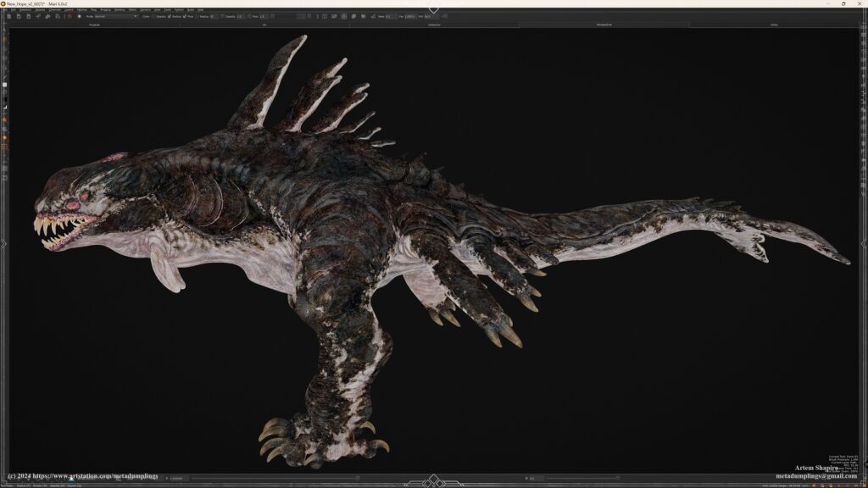Expand the bottom-center palette handle

click(x=433, y=481)
